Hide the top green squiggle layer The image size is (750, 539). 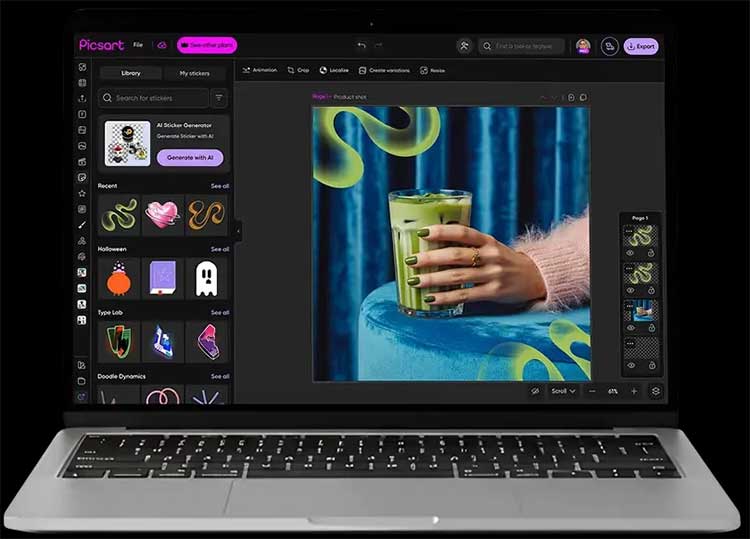[x=630, y=253]
